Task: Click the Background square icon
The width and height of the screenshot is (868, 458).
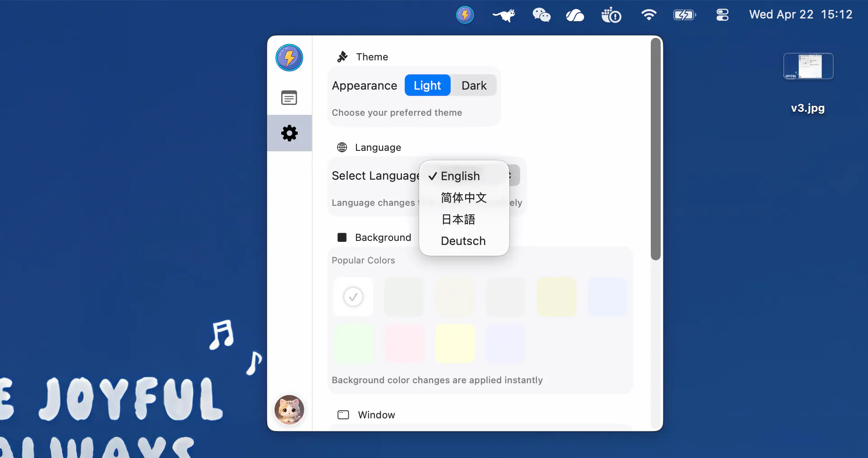Action: coord(342,237)
